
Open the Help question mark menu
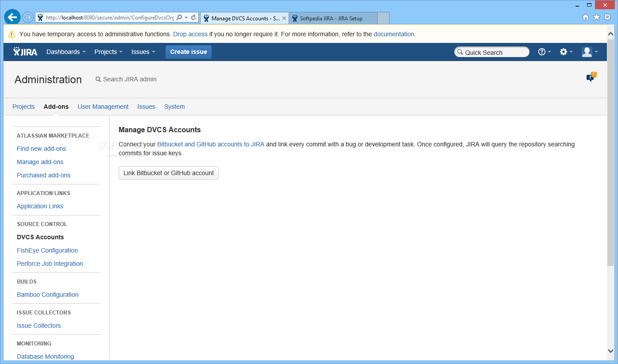[545, 52]
